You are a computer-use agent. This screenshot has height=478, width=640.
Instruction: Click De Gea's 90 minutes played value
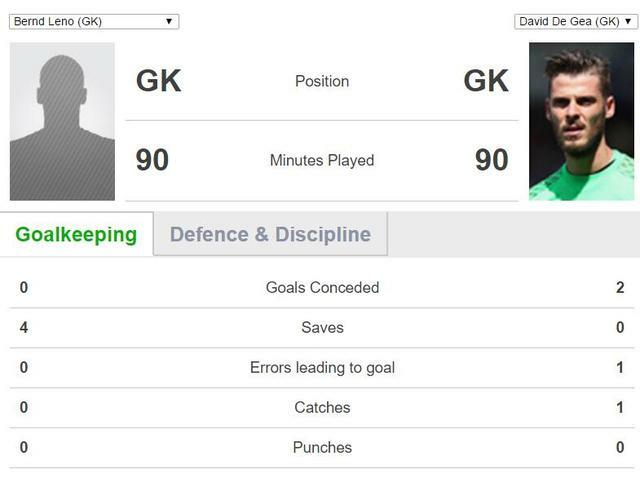(x=492, y=160)
